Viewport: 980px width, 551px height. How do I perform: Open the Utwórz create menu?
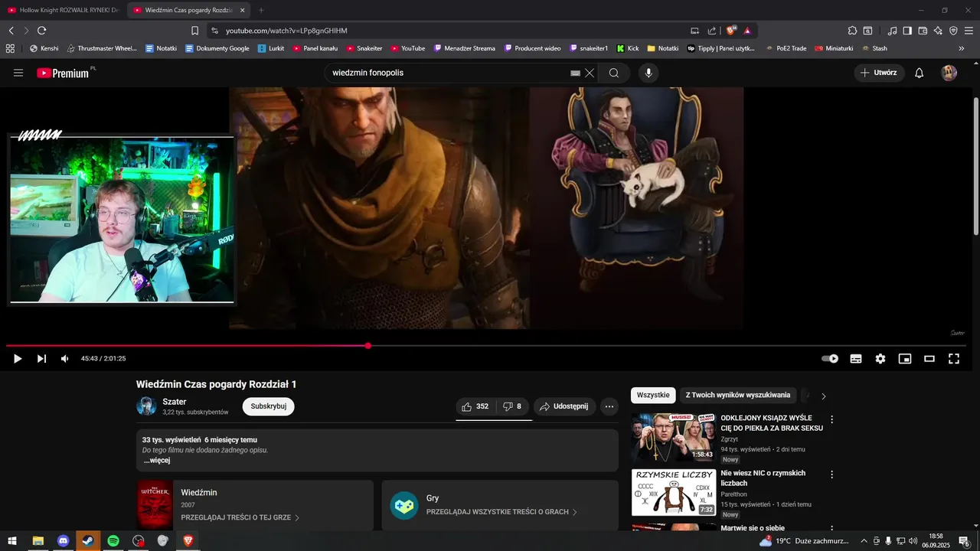click(x=879, y=73)
